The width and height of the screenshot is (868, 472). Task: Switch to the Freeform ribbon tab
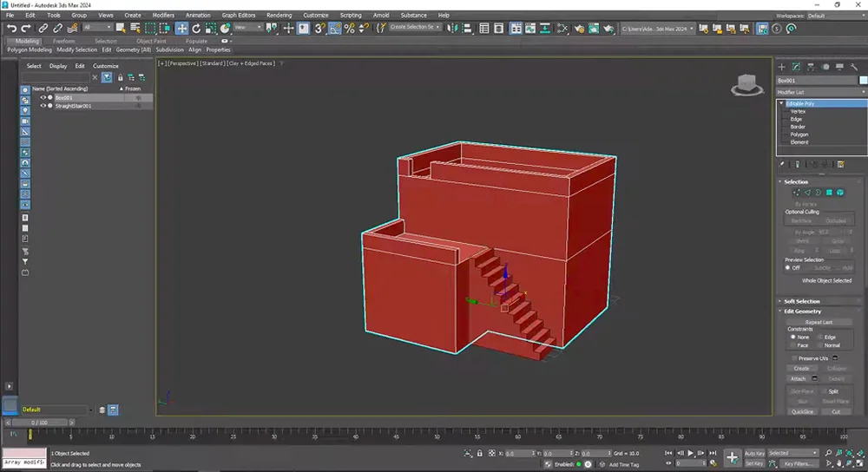pos(64,41)
